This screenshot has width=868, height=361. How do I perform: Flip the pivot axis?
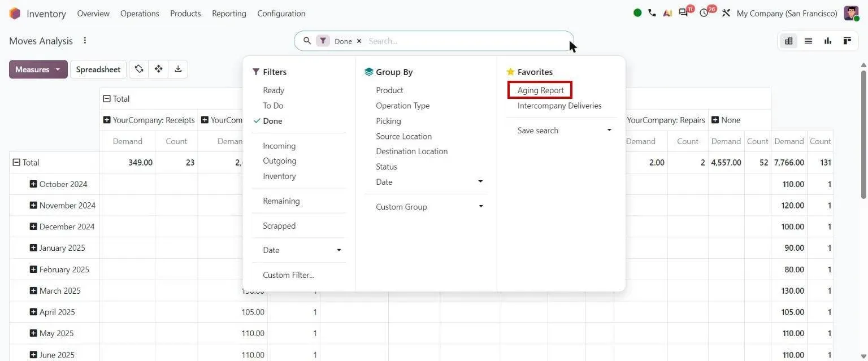point(139,69)
